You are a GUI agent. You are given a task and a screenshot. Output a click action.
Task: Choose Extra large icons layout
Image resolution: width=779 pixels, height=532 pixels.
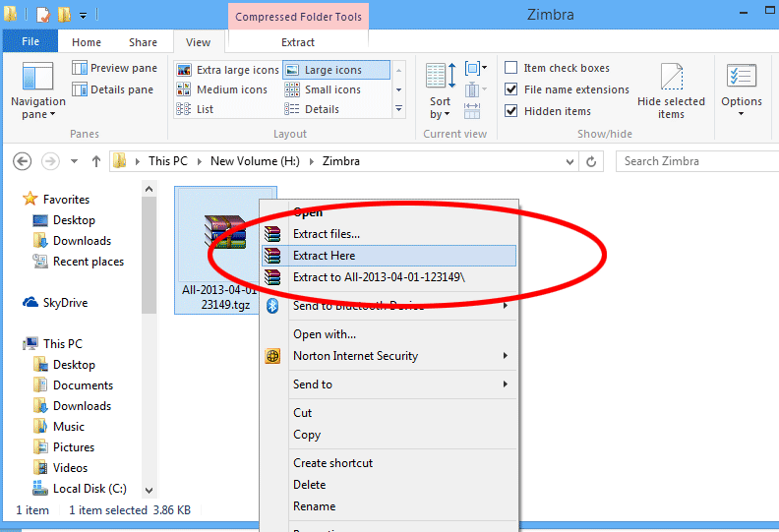(228, 70)
